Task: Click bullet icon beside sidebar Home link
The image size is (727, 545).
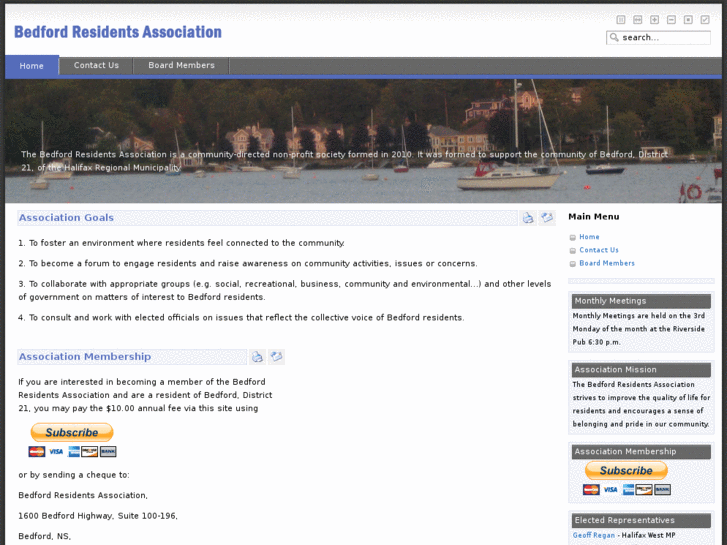Action: pyautogui.click(x=573, y=237)
